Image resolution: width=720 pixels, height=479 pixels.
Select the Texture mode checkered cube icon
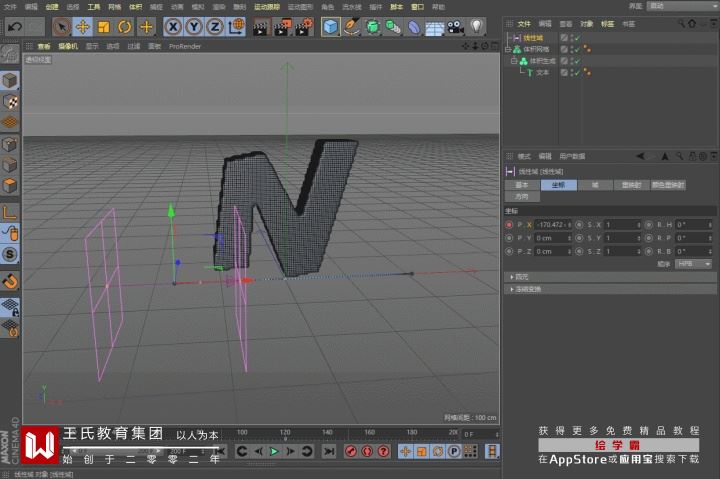(x=10, y=101)
